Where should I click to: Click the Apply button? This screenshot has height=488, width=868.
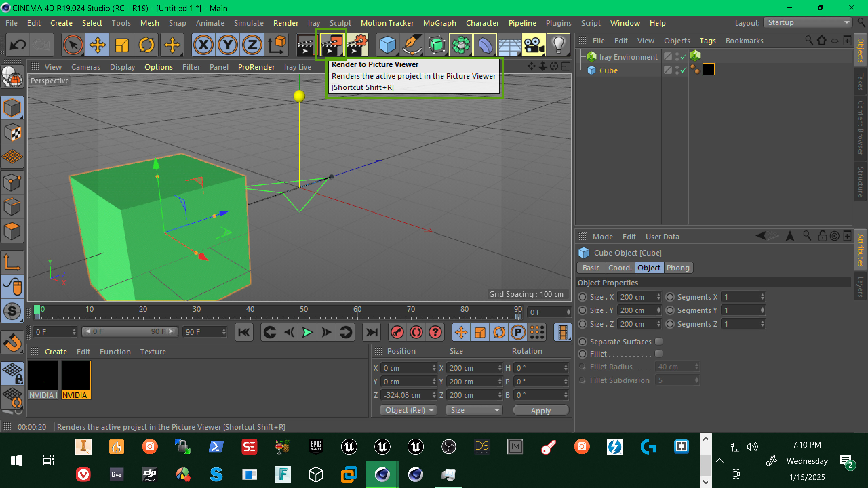[540, 411]
